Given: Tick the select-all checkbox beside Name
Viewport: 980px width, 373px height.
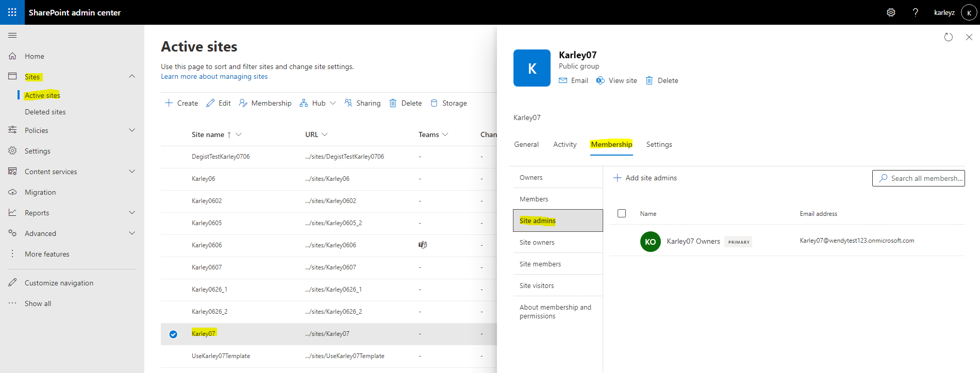Looking at the screenshot, I should 622,213.
